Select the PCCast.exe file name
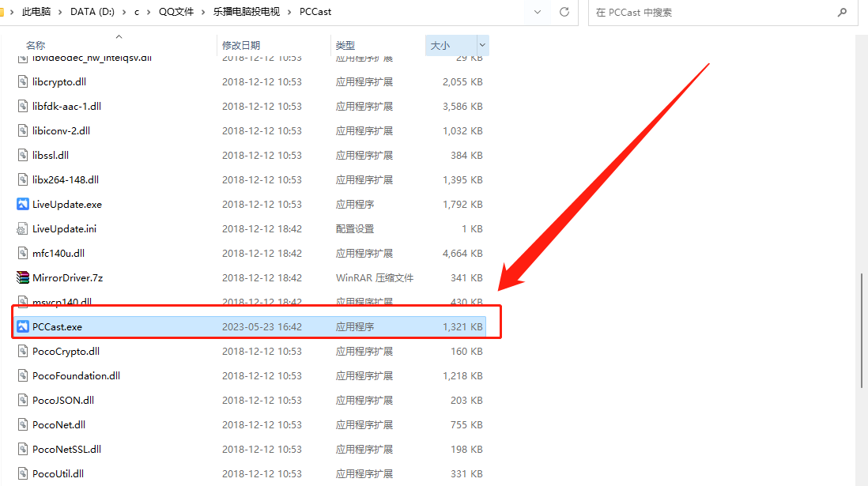This screenshot has width=868, height=486. click(57, 326)
